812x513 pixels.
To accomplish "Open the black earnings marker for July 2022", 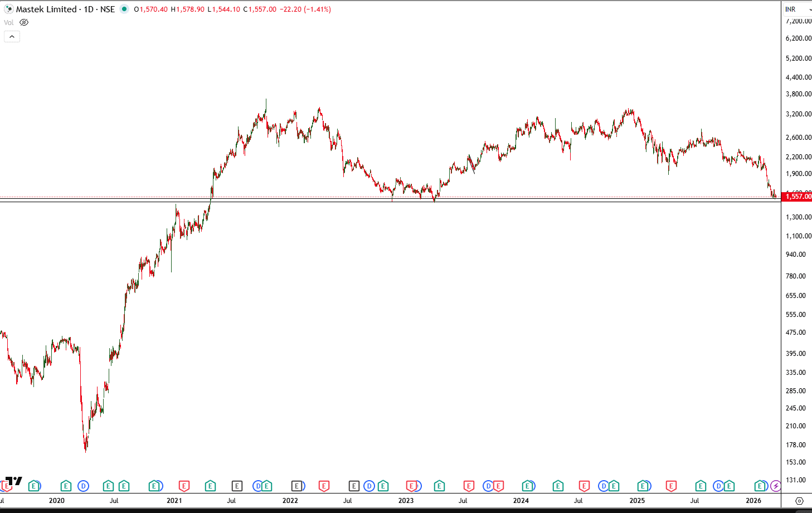I will pos(354,486).
